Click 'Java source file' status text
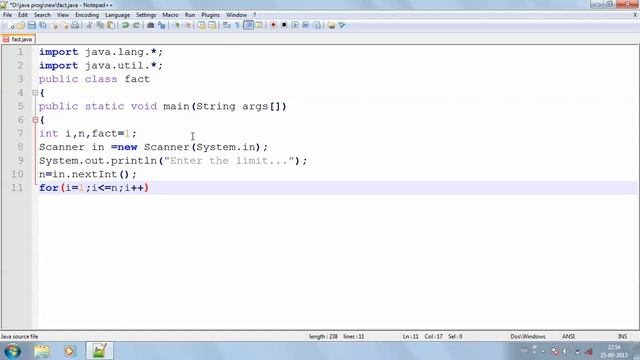Image resolution: width=640 pixels, height=360 pixels. tap(19, 336)
